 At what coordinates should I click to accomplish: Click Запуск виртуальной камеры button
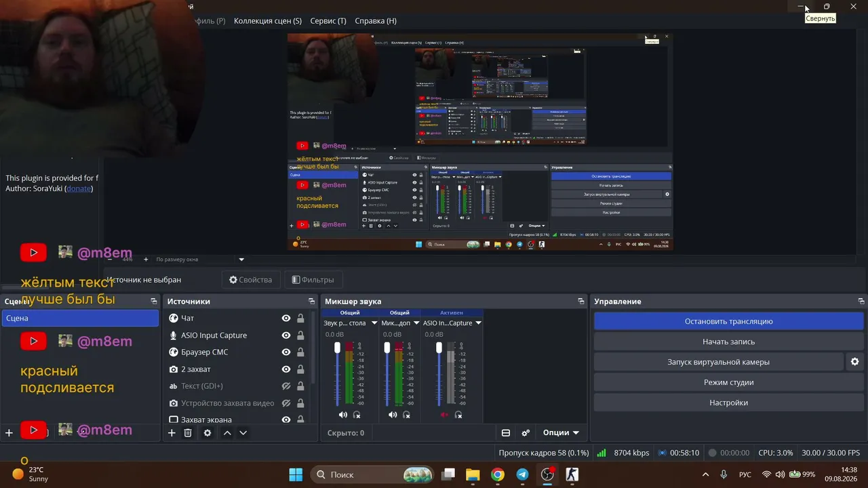click(x=718, y=362)
